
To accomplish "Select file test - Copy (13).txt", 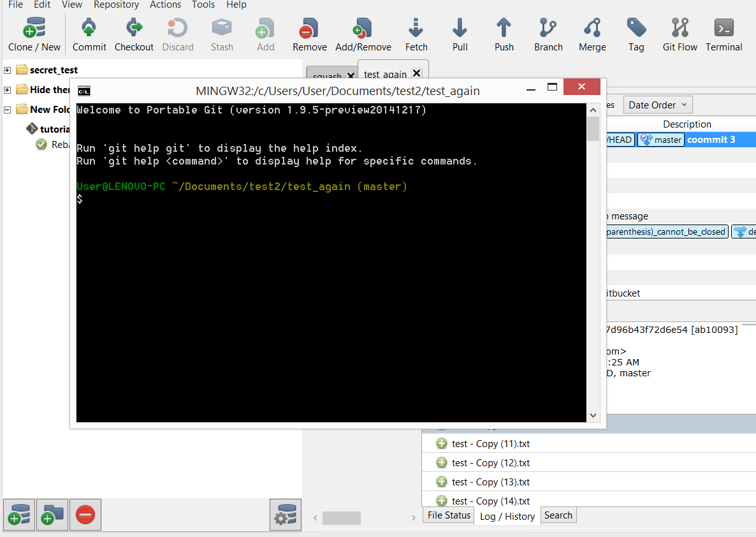I will click(490, 482).
